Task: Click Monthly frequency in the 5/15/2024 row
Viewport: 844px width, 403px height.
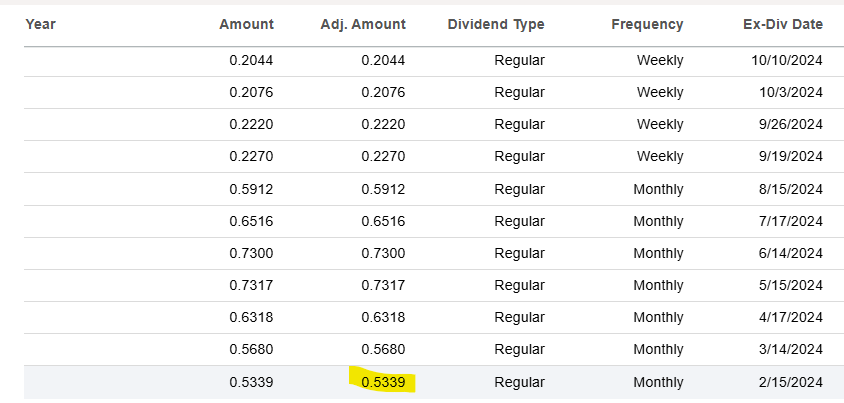Action: 658,285
